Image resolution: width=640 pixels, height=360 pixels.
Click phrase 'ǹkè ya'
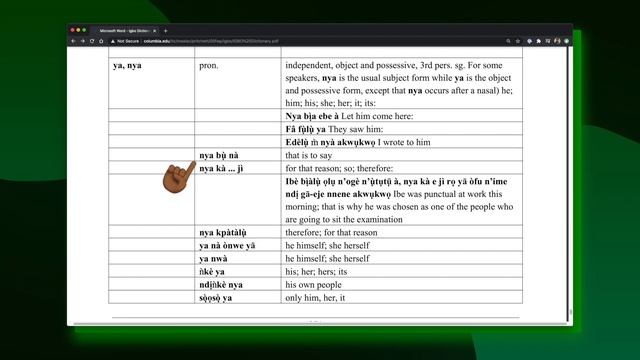pos(212,271)
